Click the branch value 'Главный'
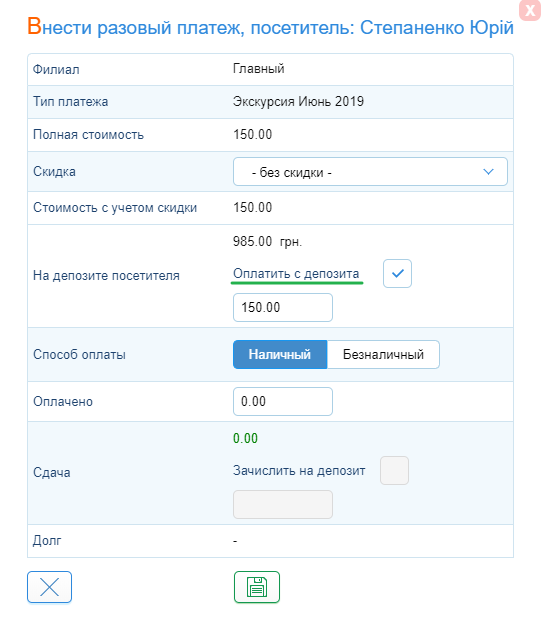The width and height of the screenshot is (542, 618). 259,69
